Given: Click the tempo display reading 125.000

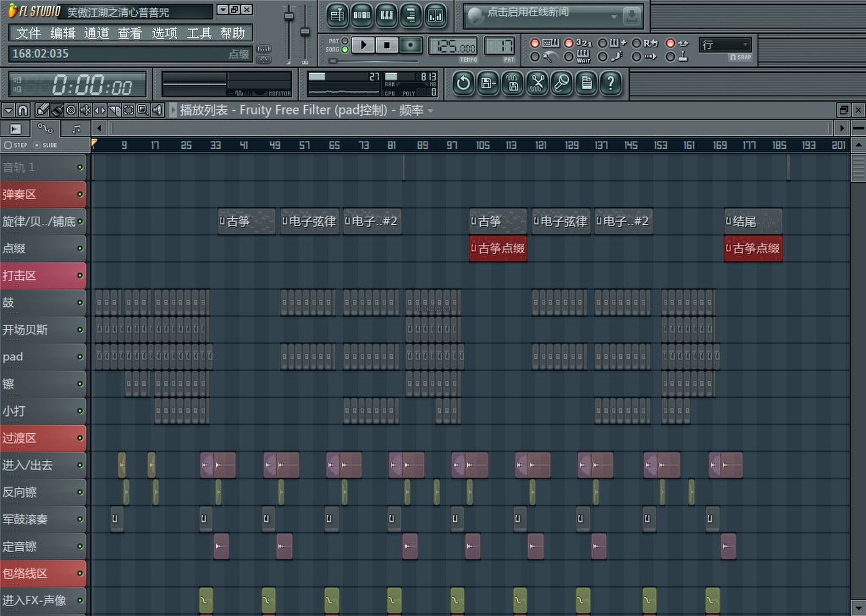Looking at the screenshot, I should point(453,46).
